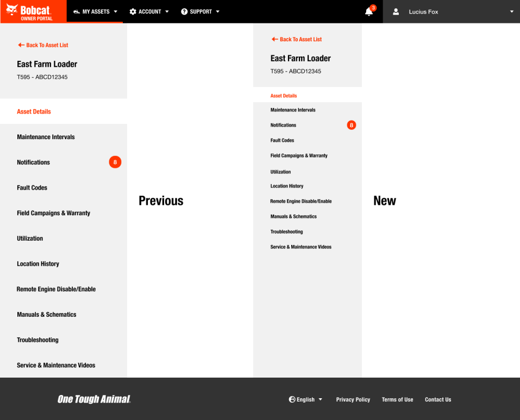Viewport: 520px width, 420px height.
Task: Open the MY ASSETS dropdown
Action: click(x=95, y=11)
